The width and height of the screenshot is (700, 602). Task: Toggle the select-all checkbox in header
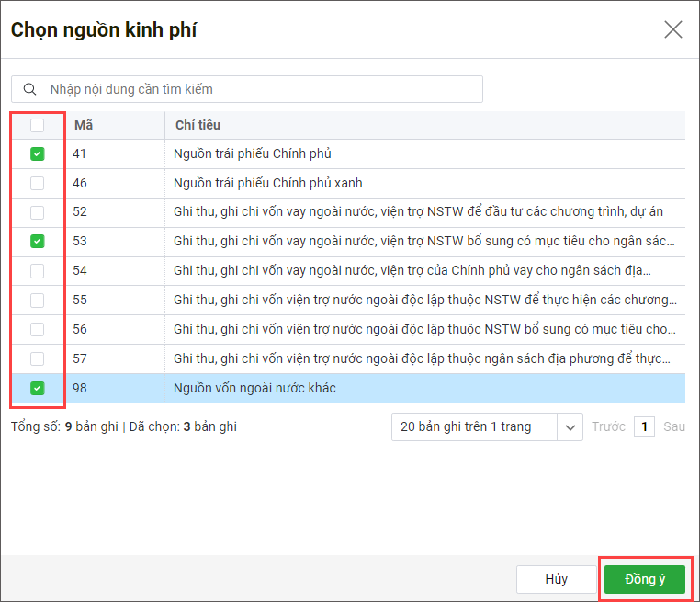coord(37,125)
